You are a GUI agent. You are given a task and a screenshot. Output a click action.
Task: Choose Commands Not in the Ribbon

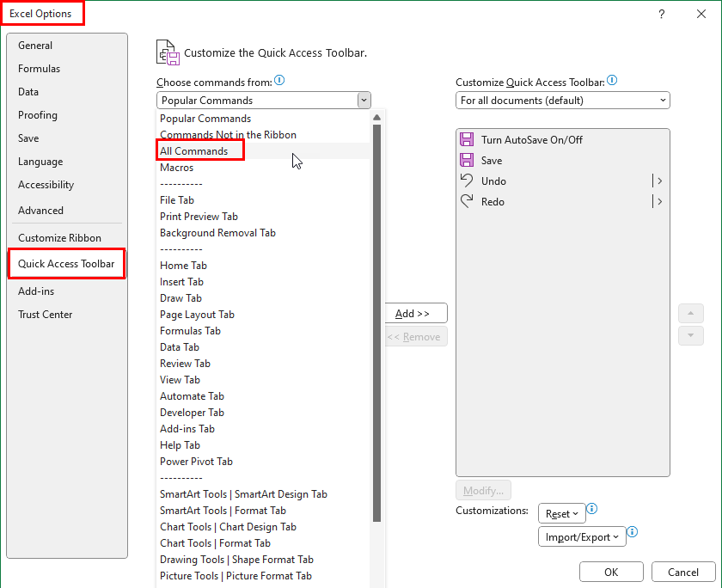point(263,135)
